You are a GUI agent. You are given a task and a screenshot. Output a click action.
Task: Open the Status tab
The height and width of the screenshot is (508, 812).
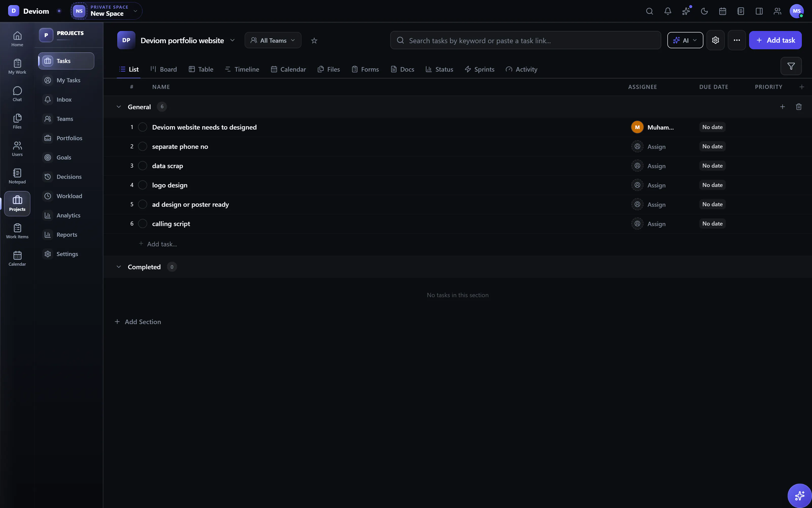click(x=439, y=69)
